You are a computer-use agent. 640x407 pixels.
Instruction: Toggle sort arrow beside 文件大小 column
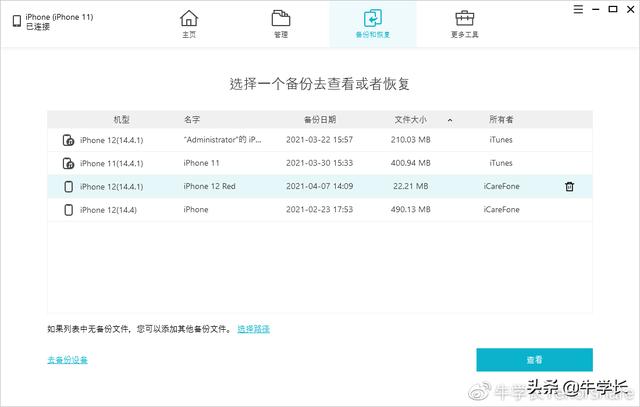(450, 120)
